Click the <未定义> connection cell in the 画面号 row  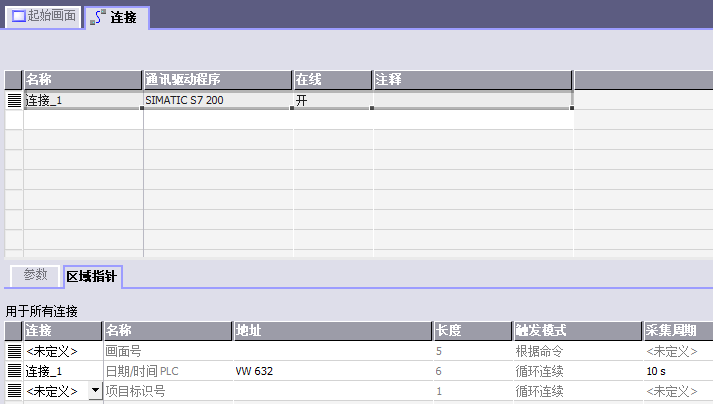pyautogui.click(x=63, y=351)
